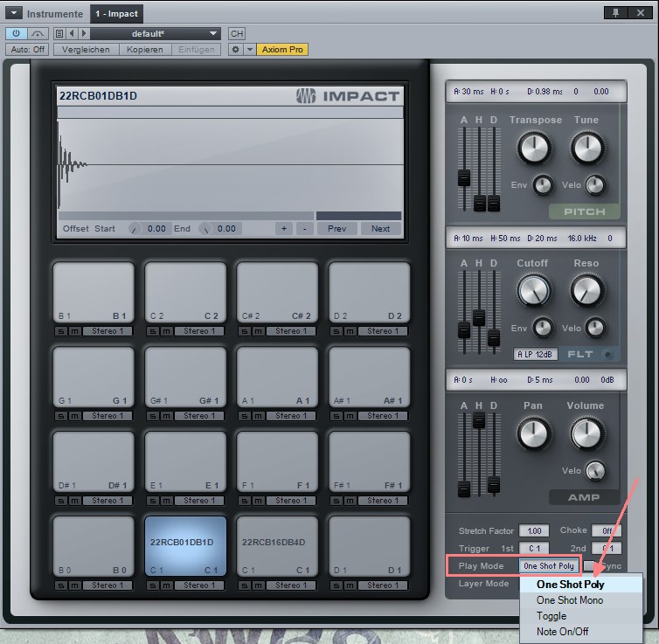Adjust the Pitch Velo knob

pyautogui.click(x=595, y=185)
